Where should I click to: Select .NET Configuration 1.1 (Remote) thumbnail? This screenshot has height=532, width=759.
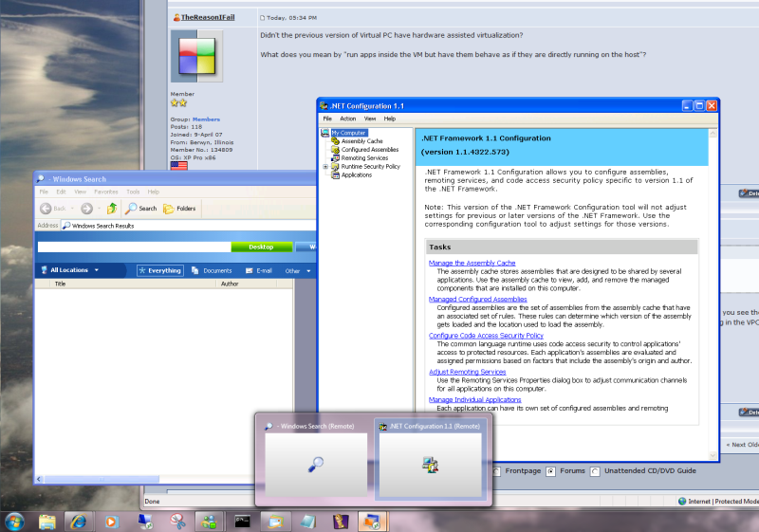pos(430,459)
